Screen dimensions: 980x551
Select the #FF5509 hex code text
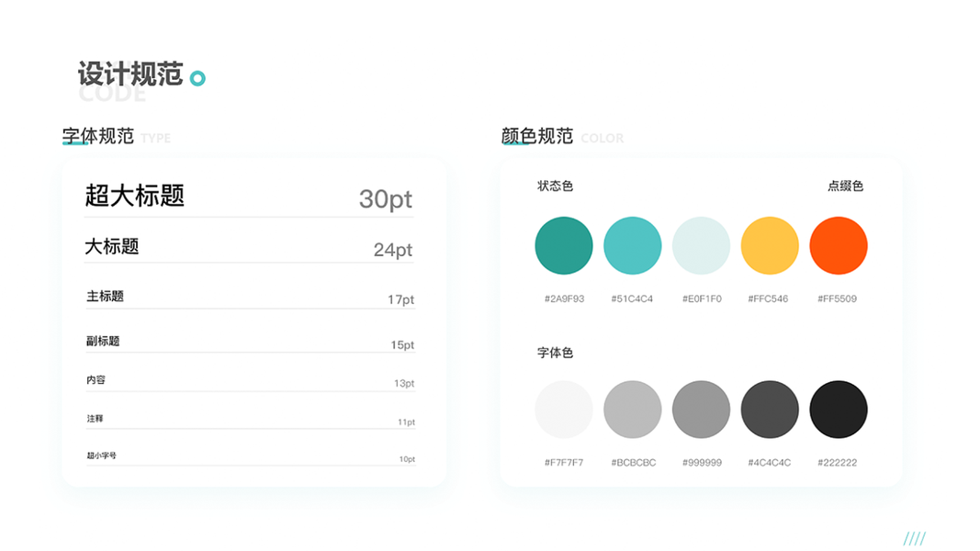point(837,298)
